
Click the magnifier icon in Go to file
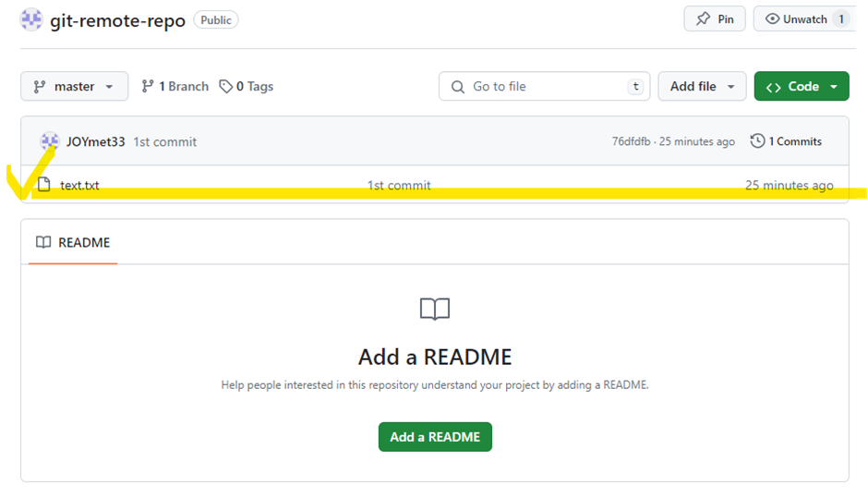click(x=458, y=87)
